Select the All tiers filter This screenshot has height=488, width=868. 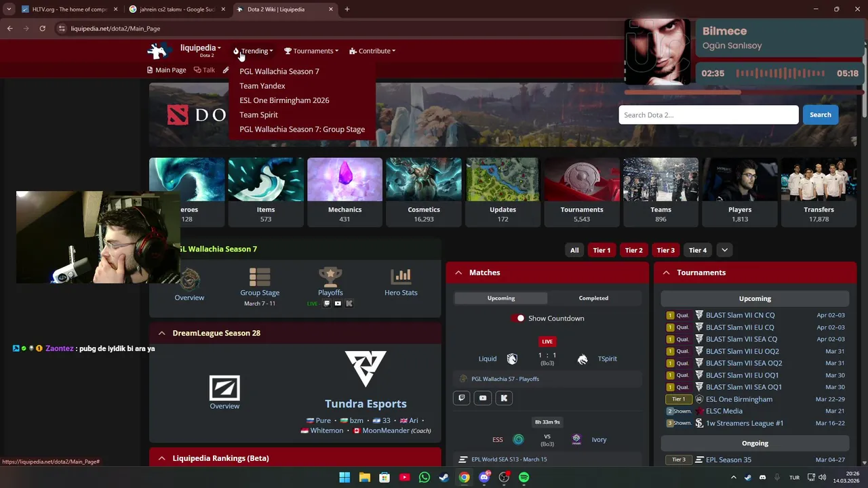(x=574, y=250)
